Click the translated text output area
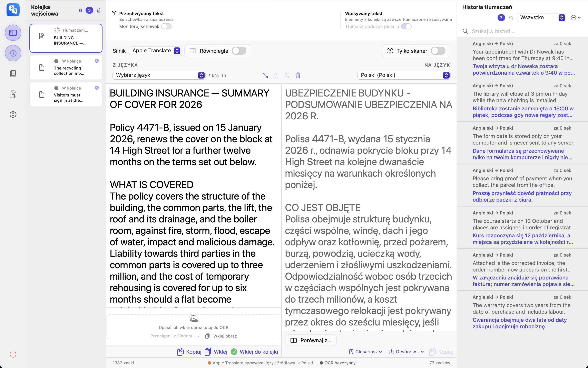 [x=369, y=208]
